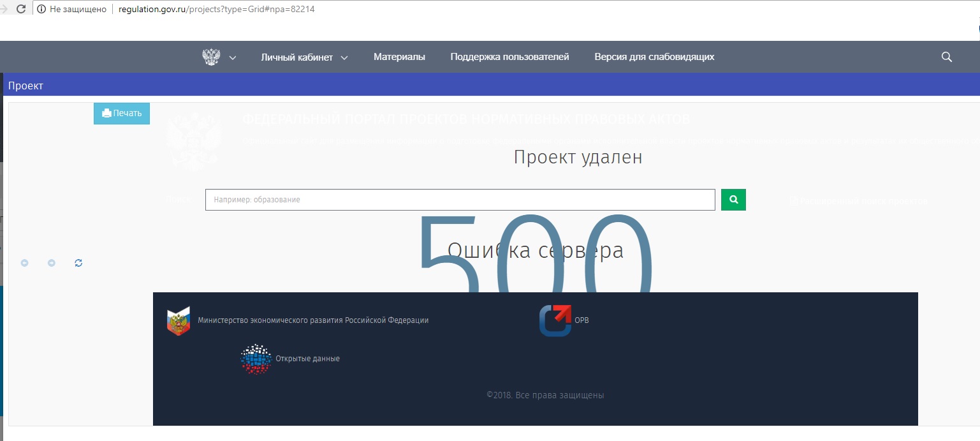Viewport: 980px width, 441px height.
Task: Click the Открытые данные logo icon
Action: [256, 359]
